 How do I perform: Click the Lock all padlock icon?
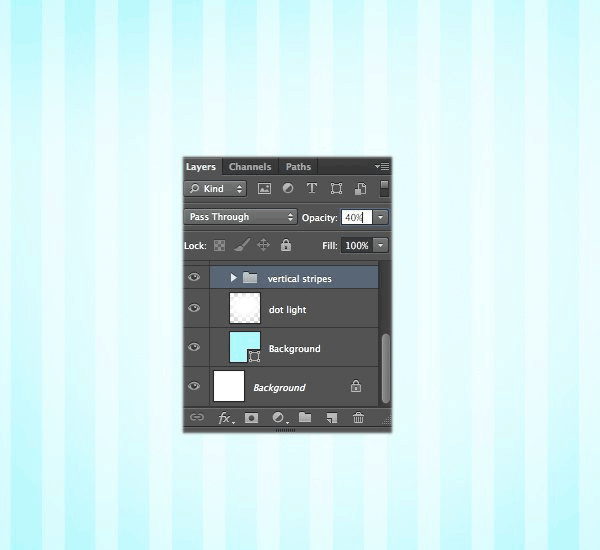[286, 245]
